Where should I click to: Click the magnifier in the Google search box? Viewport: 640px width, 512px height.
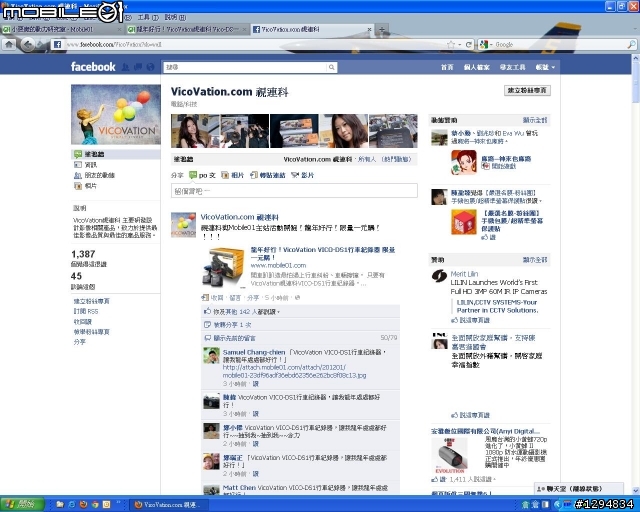coord(631,45)
